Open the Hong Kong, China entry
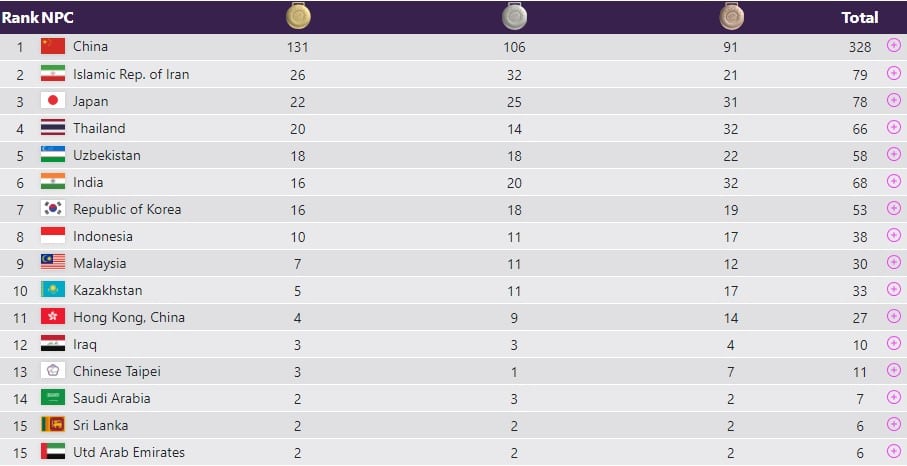This screenshot has width=907, height=466. (x=129, y=317)
